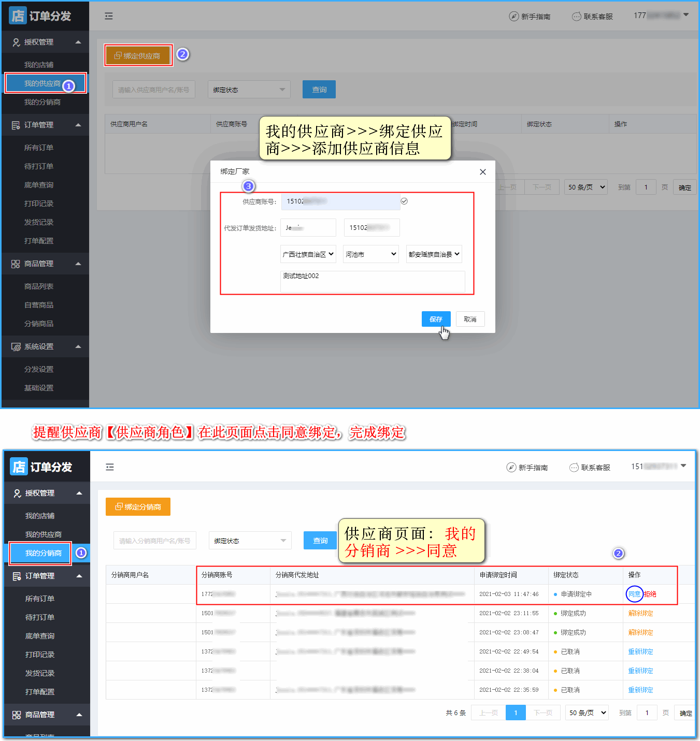Collapse 授权管理 section in top sidebar
700x741 pixels.
pos(78,42)
